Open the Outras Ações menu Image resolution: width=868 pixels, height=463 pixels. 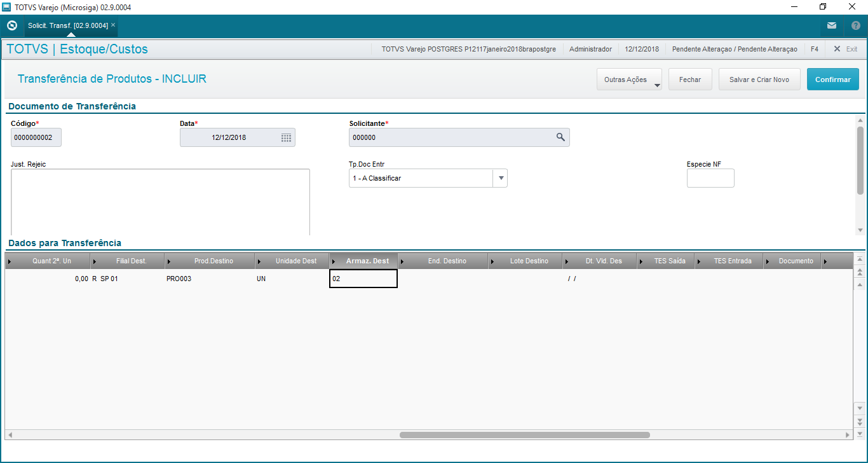[x=629, y=79]
